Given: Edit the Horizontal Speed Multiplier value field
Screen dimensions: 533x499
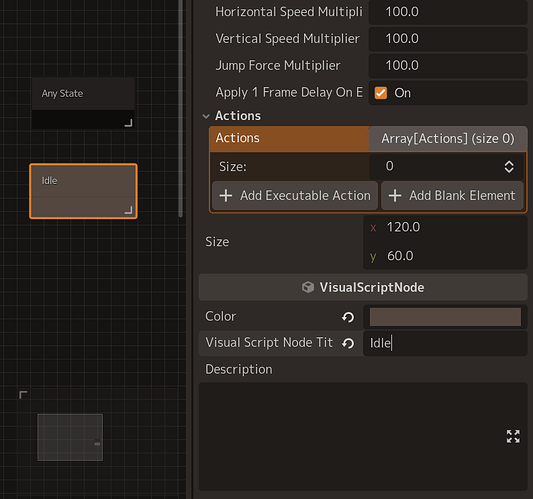Looking at the screenshot, I should [x=448, y=12].
